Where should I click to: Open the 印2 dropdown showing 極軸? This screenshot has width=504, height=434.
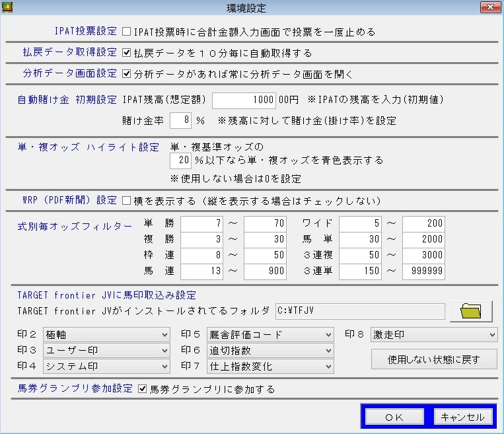point(106,335)
